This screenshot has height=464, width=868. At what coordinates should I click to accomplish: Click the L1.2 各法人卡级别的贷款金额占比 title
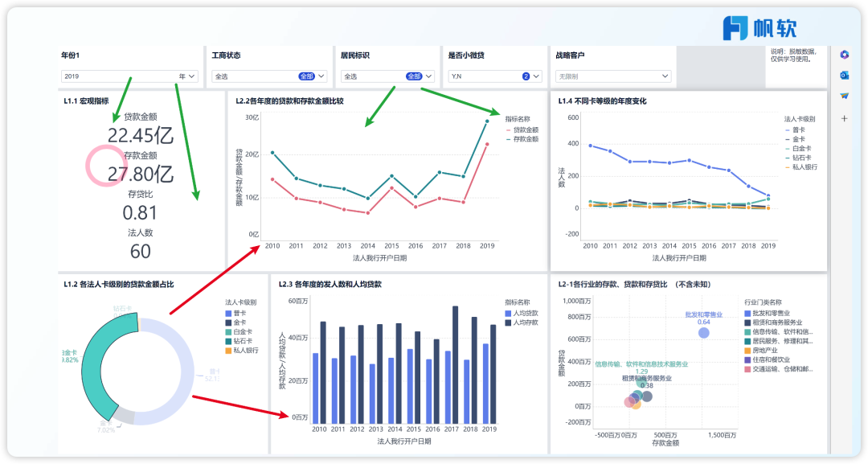(x=118, y=284)
